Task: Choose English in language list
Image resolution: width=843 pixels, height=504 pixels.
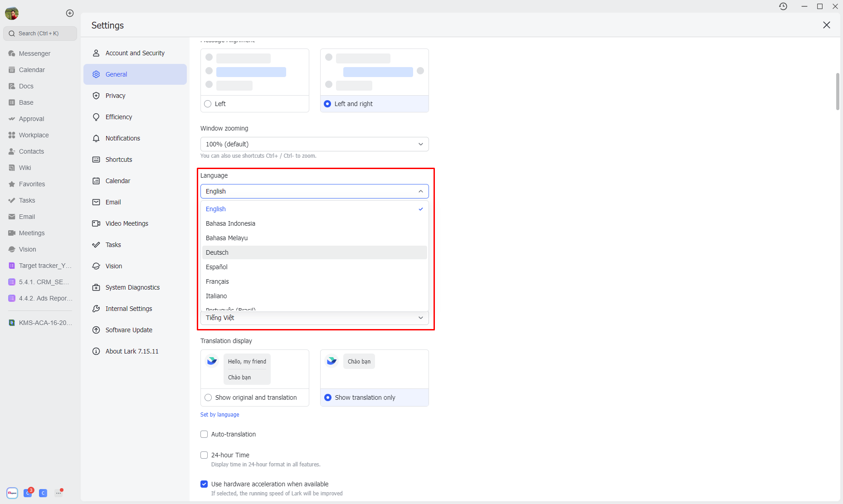Action: pyautogui.click(x=315, y=209)
